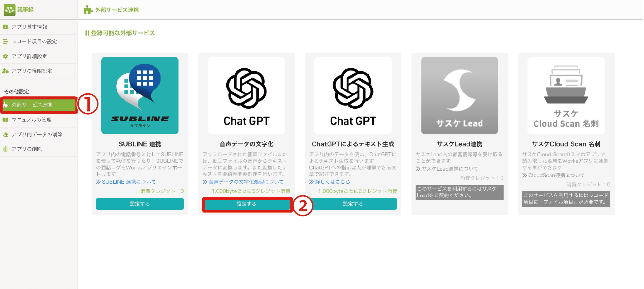644x289 pixels.
Task: Select マニュアルの管理 in sidebar
Action: (x=39, y=120)
